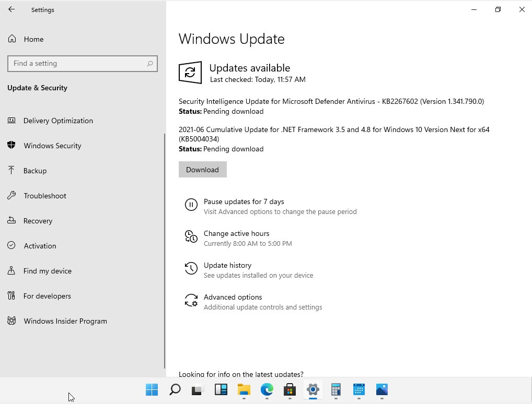Click the Delivery Optimization sidebar icon
Screen dimensions: 532x404
click(x=11, y=121)
